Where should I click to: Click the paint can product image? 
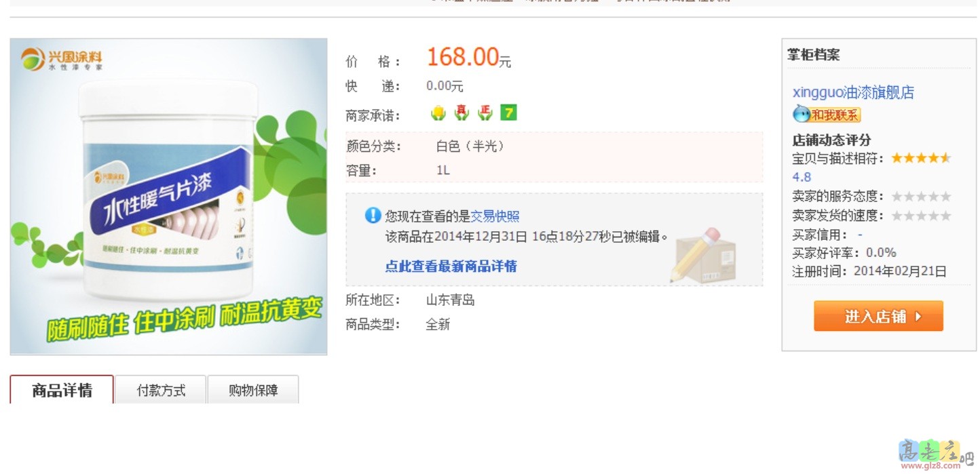point(168,197)
